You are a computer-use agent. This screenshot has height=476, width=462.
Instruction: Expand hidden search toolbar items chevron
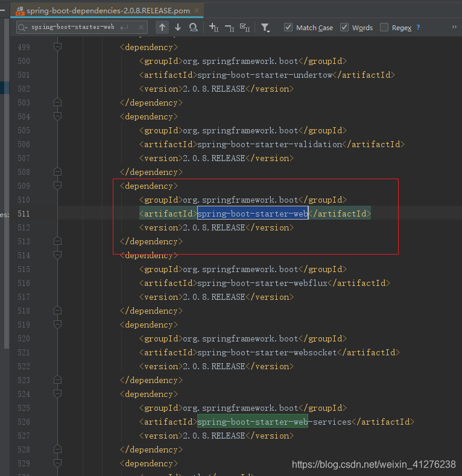[x=454, y=27]
